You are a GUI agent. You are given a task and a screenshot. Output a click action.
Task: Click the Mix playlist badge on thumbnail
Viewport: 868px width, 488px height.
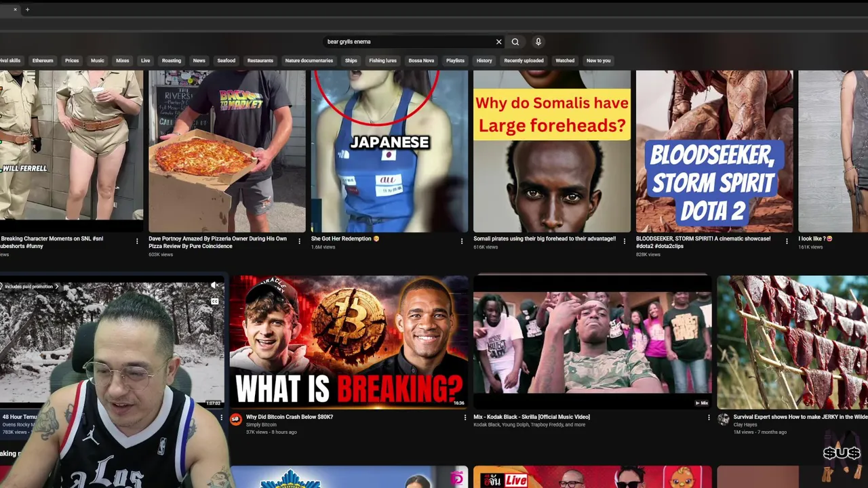701,403
